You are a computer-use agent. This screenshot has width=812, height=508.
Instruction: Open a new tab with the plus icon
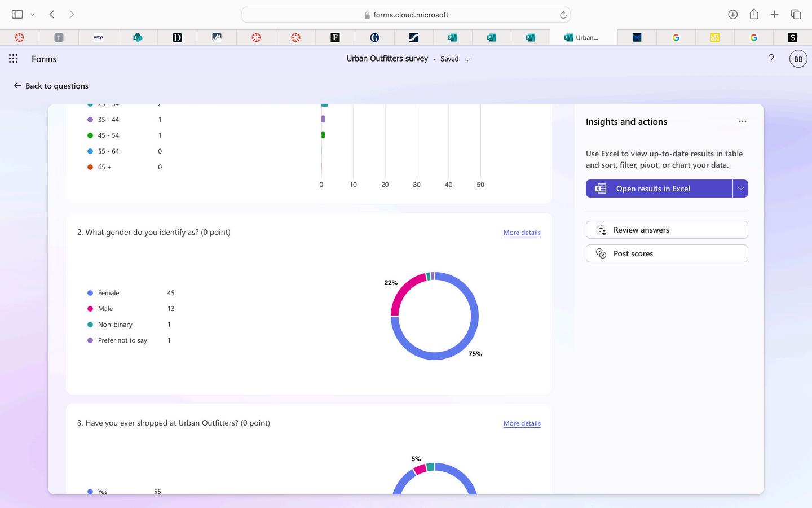pos(775,14)
